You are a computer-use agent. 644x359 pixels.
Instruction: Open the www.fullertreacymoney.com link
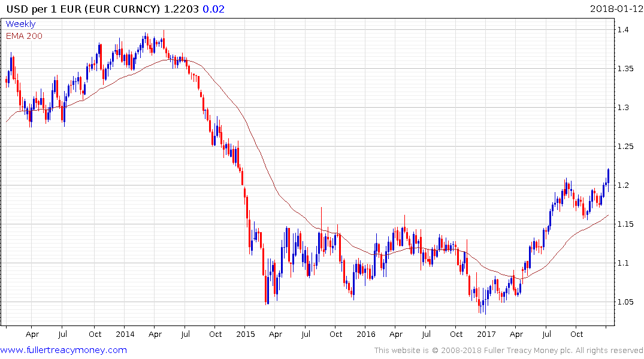pyautogui.click(x=64, y=350)
